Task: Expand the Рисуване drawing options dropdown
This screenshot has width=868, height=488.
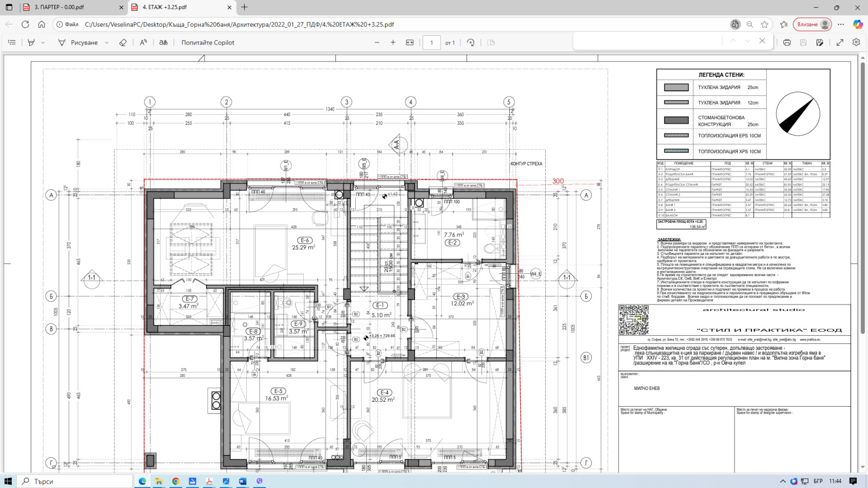Action: click(107, 42)
